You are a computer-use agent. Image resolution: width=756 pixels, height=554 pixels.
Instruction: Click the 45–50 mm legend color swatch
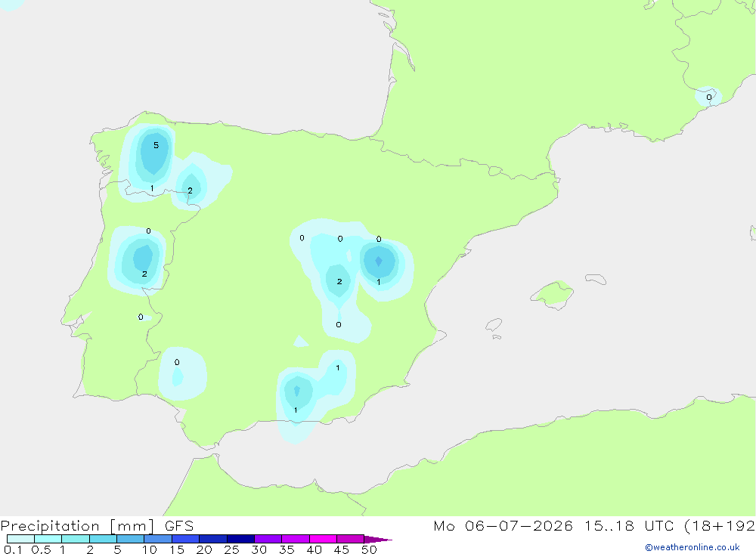[351, 539]
